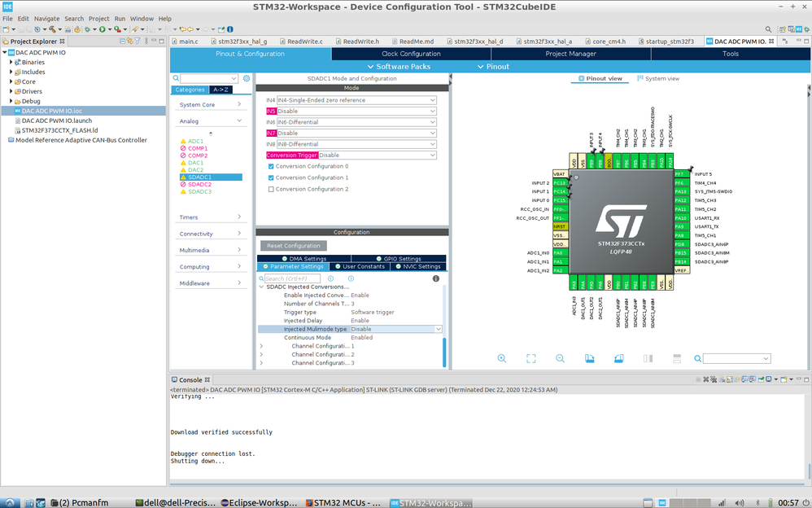
Task: Select DAC1 in Analog list
Action: tap(195, 163)
